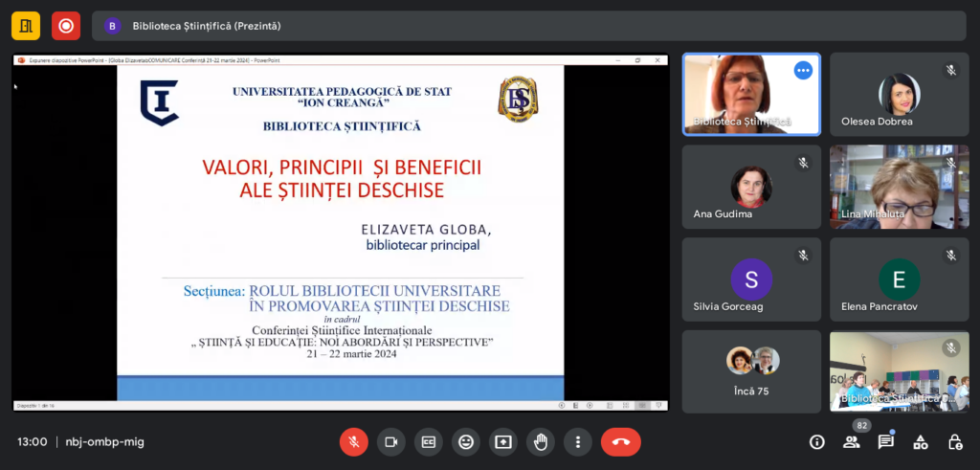
Task: Click the yellow icon in the top-left corner
Action: click(x=26, y=26)
